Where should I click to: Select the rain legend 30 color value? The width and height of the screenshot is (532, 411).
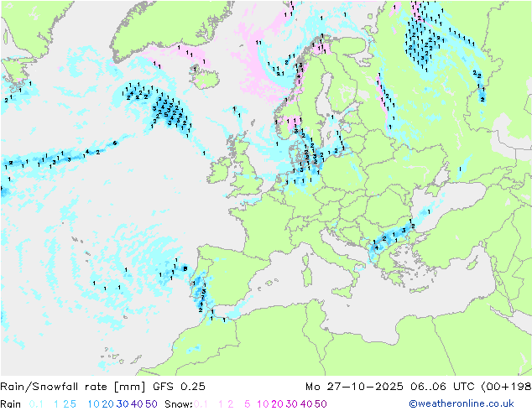[x=123, y=404]
